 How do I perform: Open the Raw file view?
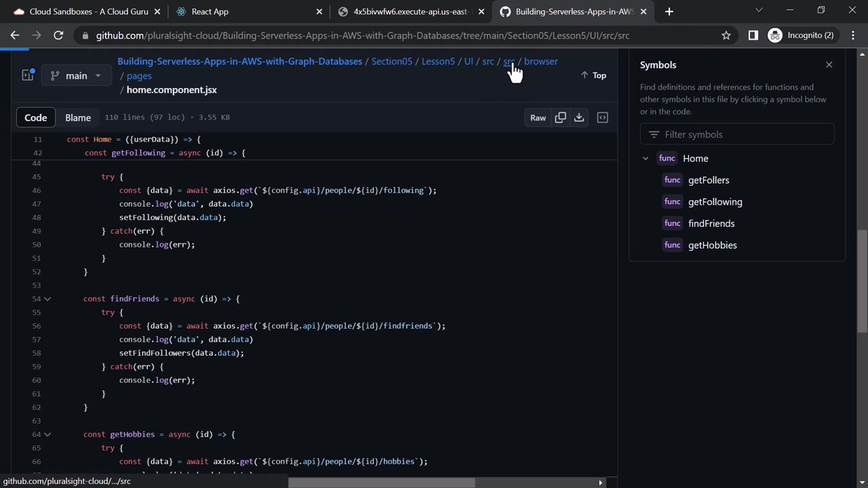coord(538,117)
